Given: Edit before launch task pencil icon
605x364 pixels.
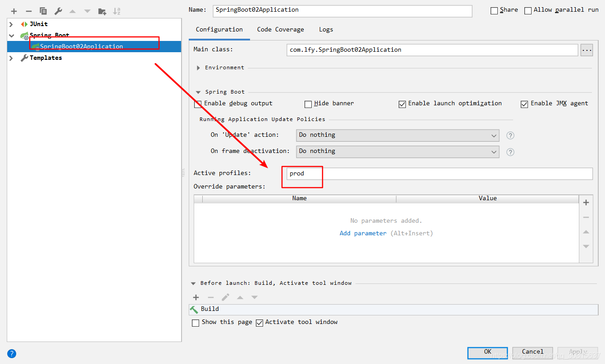Looking at the screenshot, I should click(225, 297).
